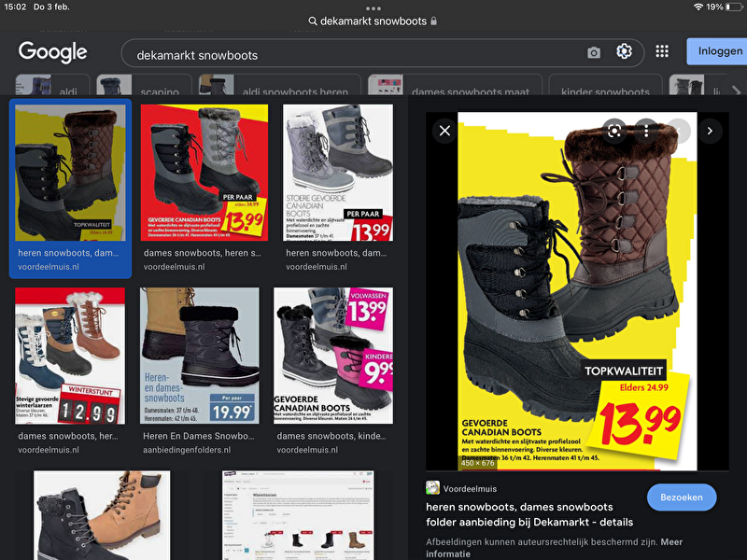Select the scapino suggestion chip
This screenshot has height=560, width=747.
(x=144, y=85)
